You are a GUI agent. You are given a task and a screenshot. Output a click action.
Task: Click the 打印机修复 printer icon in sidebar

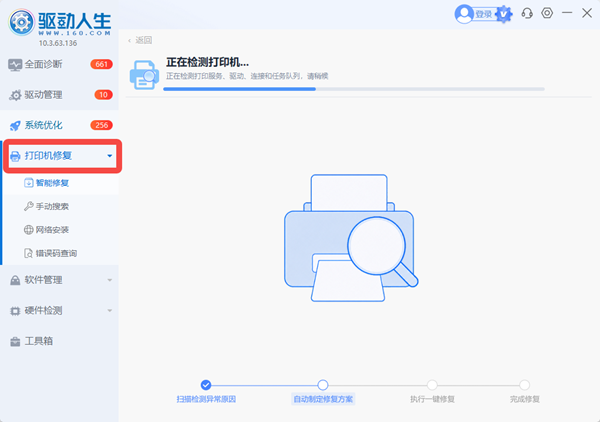(15, 156)
